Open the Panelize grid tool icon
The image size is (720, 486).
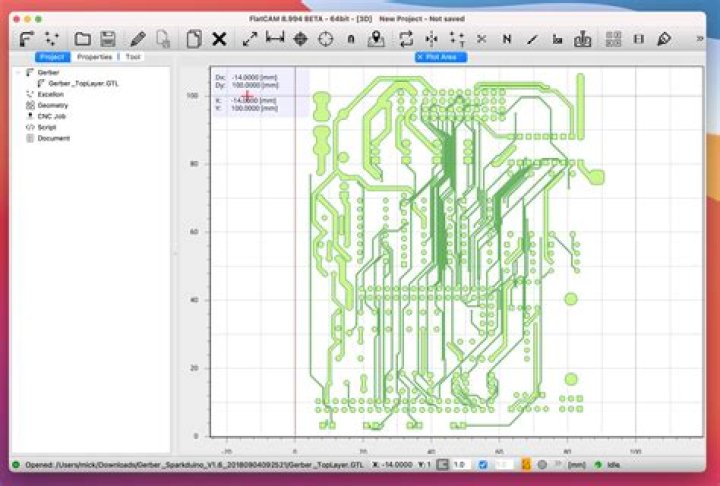point(613,39)
